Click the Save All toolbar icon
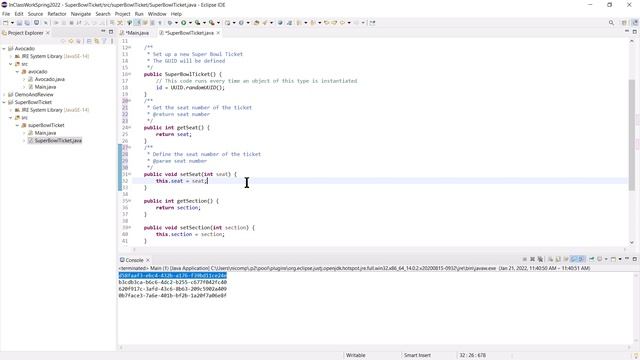Viewport: 640px width, 360px height. 27,23
